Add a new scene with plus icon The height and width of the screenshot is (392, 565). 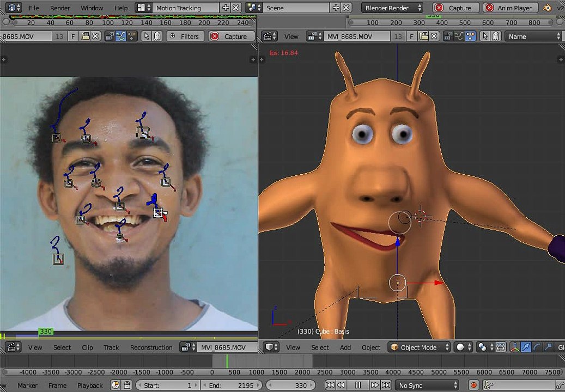click(336, 8)
